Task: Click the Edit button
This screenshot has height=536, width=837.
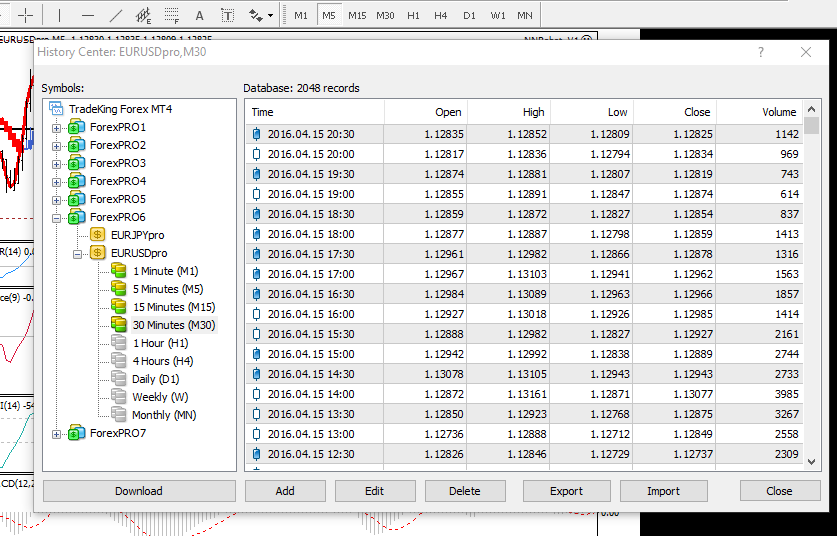Action: pos(375,491)
